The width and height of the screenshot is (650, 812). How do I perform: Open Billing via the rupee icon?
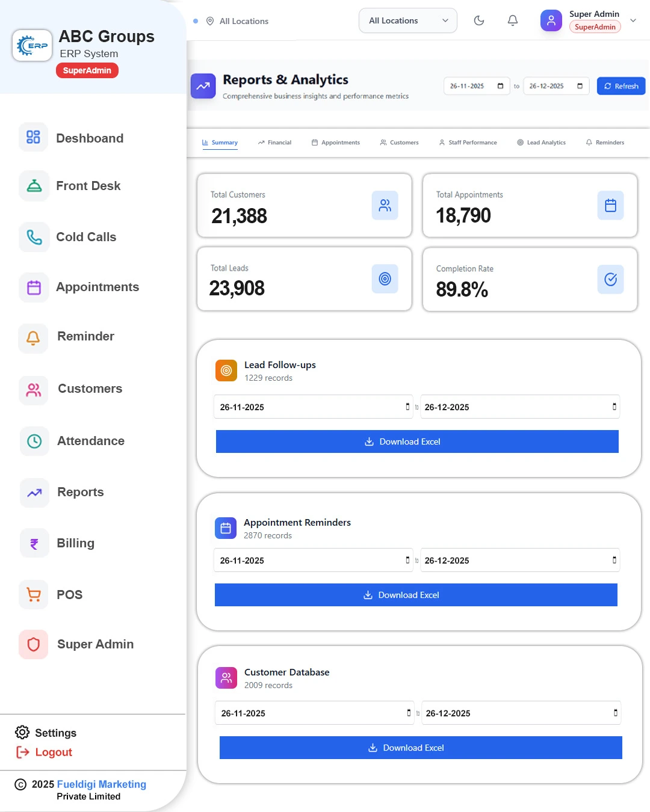click(x=34, y=544)
